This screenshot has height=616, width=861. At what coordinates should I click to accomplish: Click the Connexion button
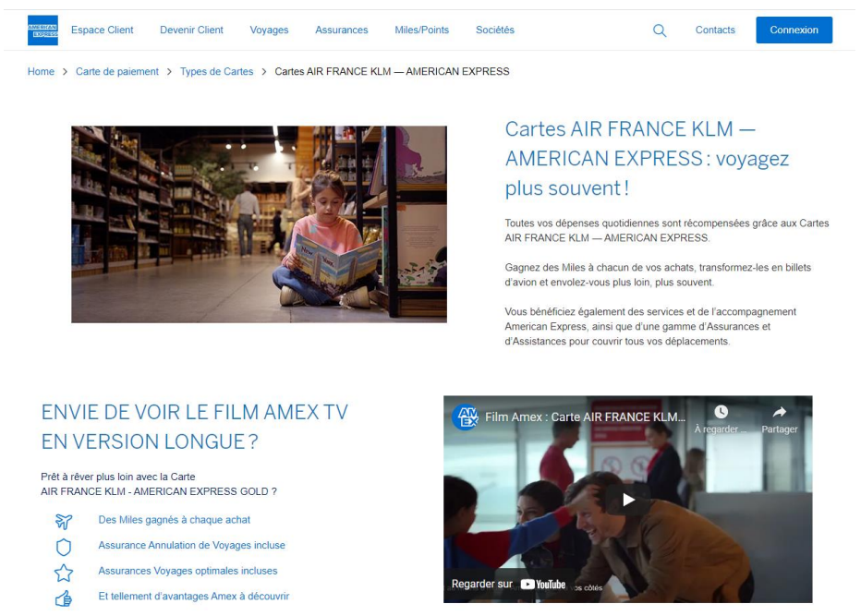pyautogui.click(x=794, y=30)
